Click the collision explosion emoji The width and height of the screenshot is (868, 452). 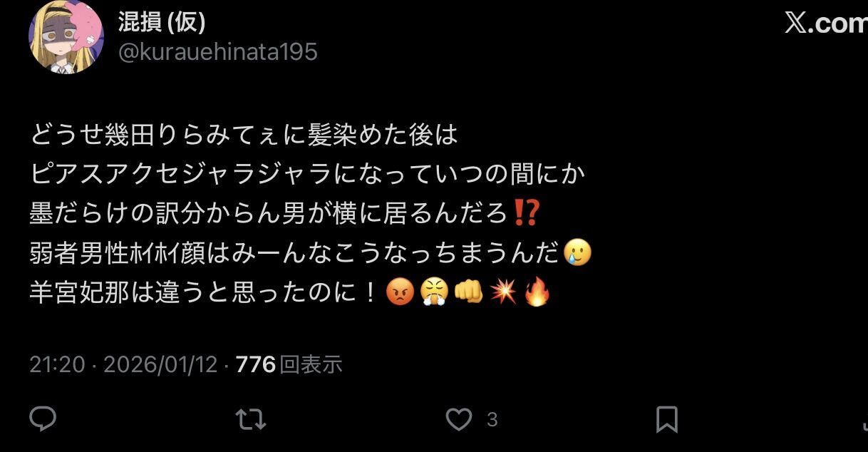pos(502,293)
